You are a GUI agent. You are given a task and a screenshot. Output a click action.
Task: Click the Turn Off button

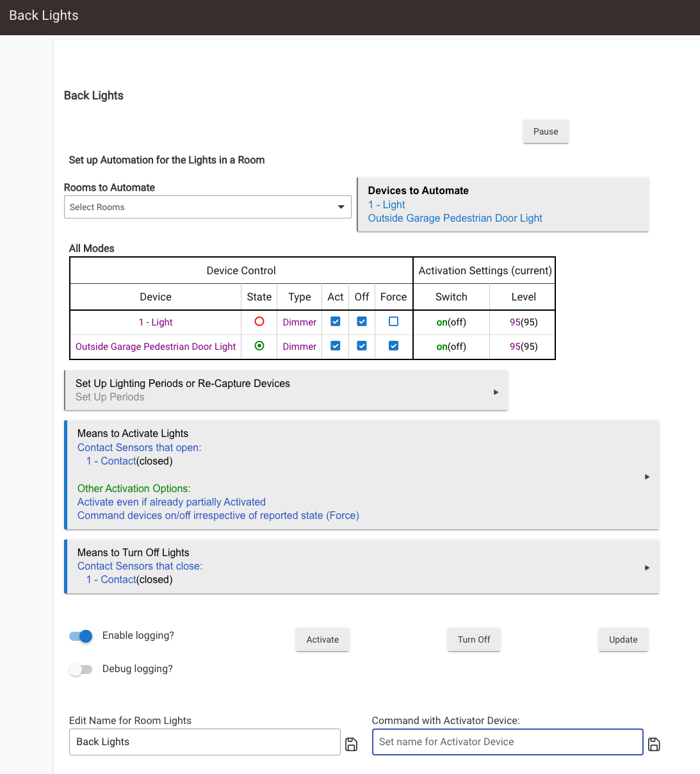474,639
